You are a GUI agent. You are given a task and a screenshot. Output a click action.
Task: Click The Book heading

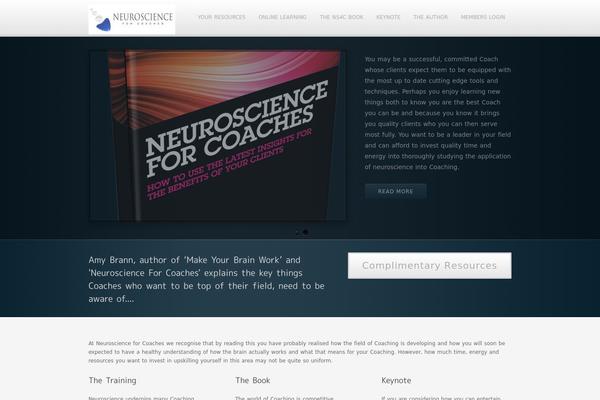(253, 380)
